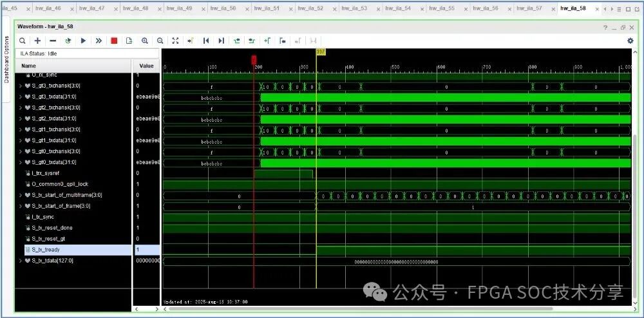Switch to hw_ila_53 tab
Image resolution: width=644 pixels, height=318 pixels.
coord(354,8)
